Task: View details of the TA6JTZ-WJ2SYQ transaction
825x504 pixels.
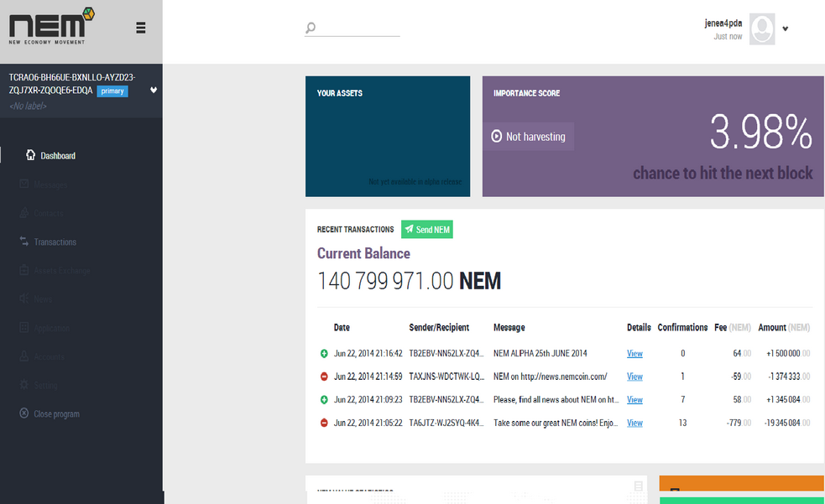Action: (634, 423)
